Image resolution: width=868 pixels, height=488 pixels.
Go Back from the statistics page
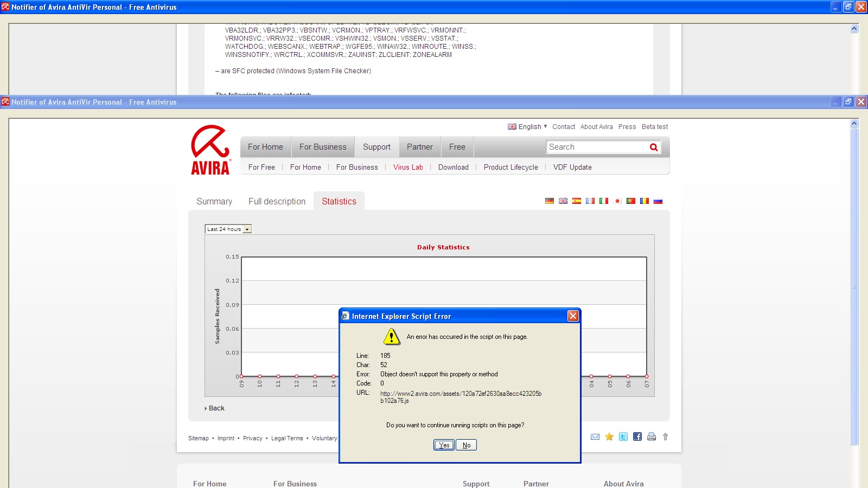coord(215,408)
